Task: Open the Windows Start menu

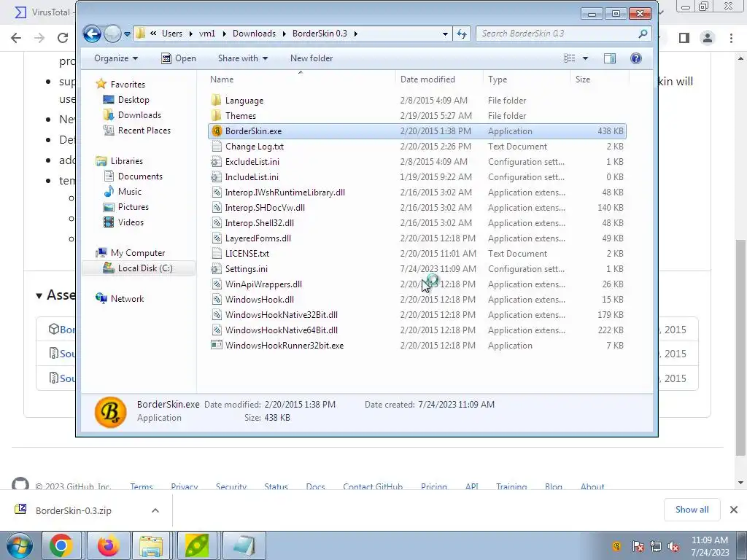Action: [19, 545]
